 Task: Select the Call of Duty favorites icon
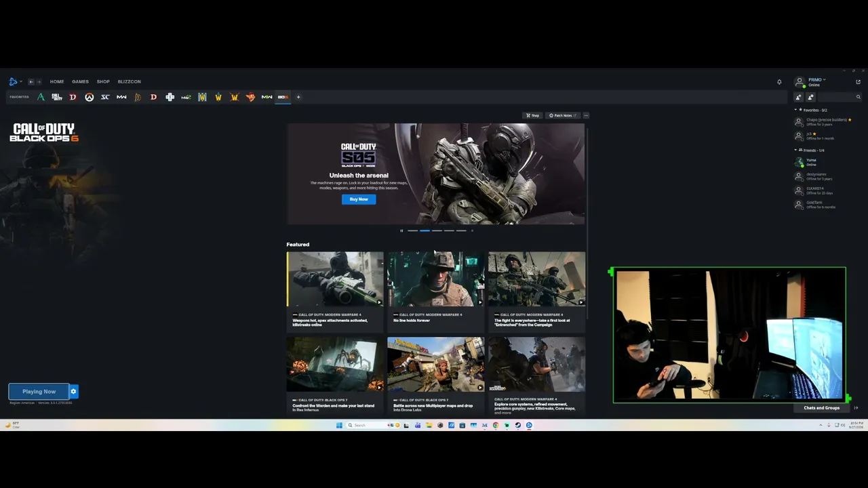coord(57,97)
